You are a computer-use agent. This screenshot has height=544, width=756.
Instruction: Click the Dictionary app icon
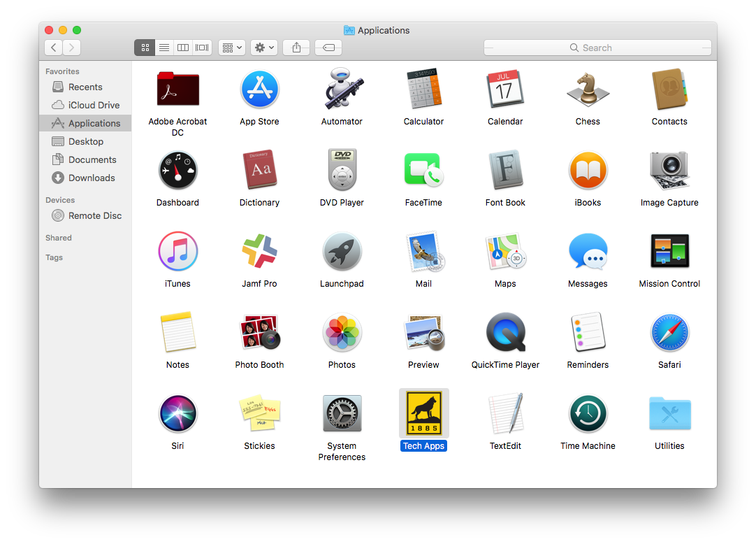point(259,170)
